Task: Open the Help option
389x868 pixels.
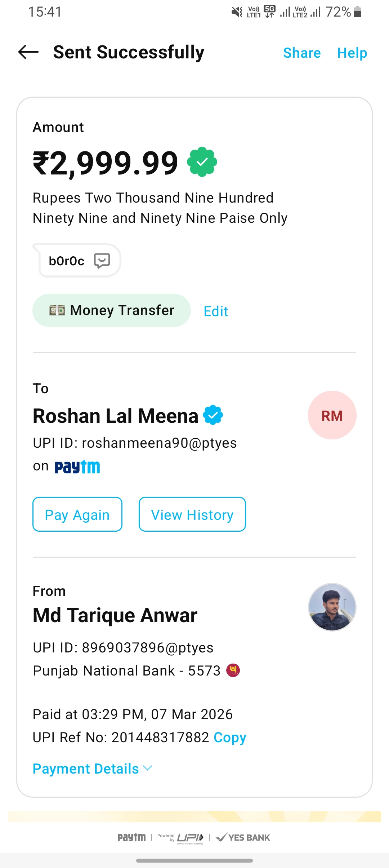Action: click(352, 53)
